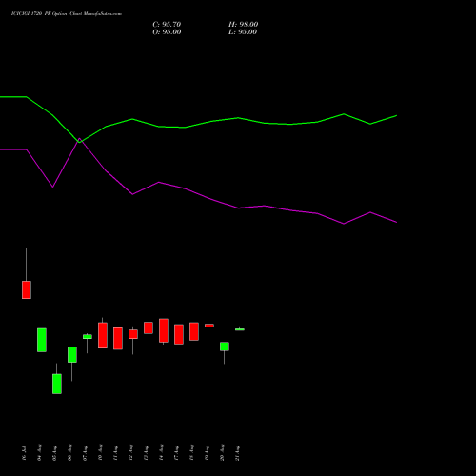Click the open value O: 95.00
Viewport: 476px width, 476px height.
pos(167,32)
